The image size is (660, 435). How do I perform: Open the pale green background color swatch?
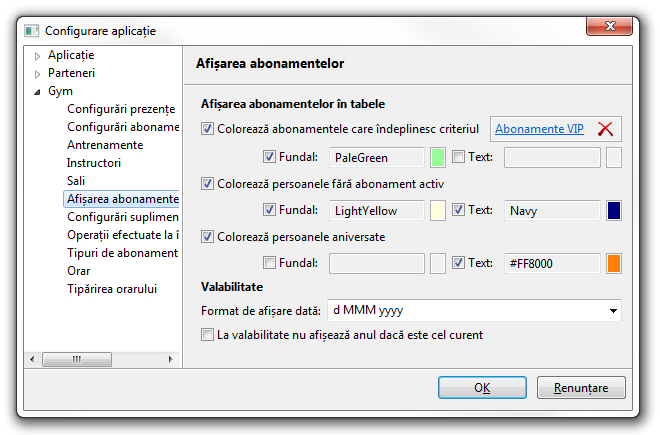(437, 157)
